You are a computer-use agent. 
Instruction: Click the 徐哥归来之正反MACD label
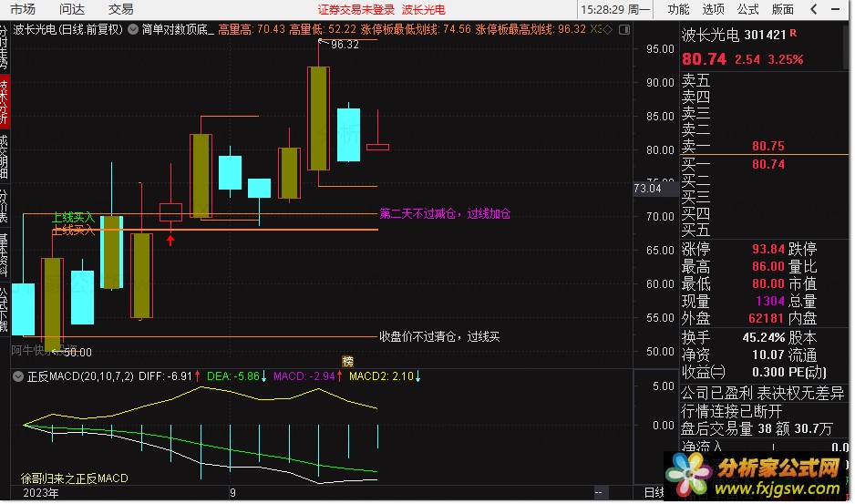pos(74,478)
